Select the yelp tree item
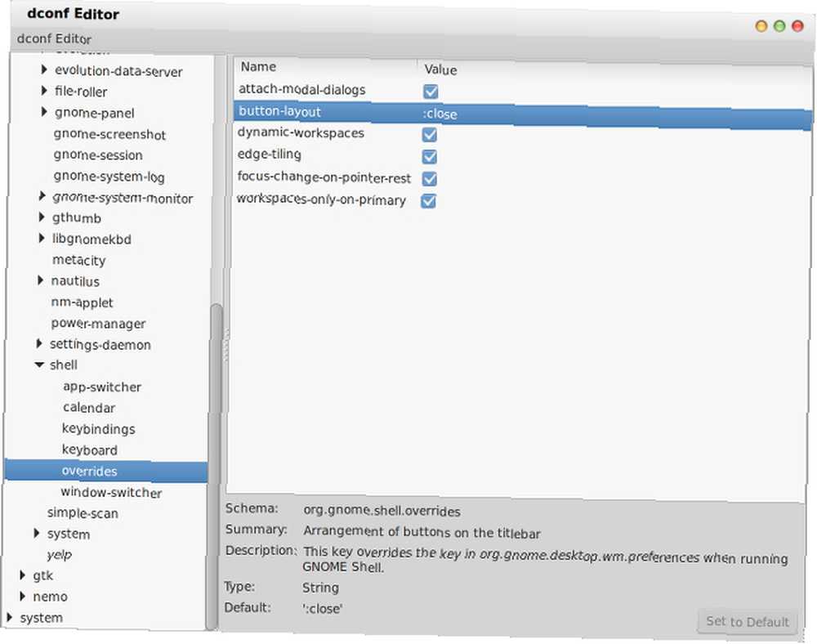Screen dimensions: 817x644 59,555
